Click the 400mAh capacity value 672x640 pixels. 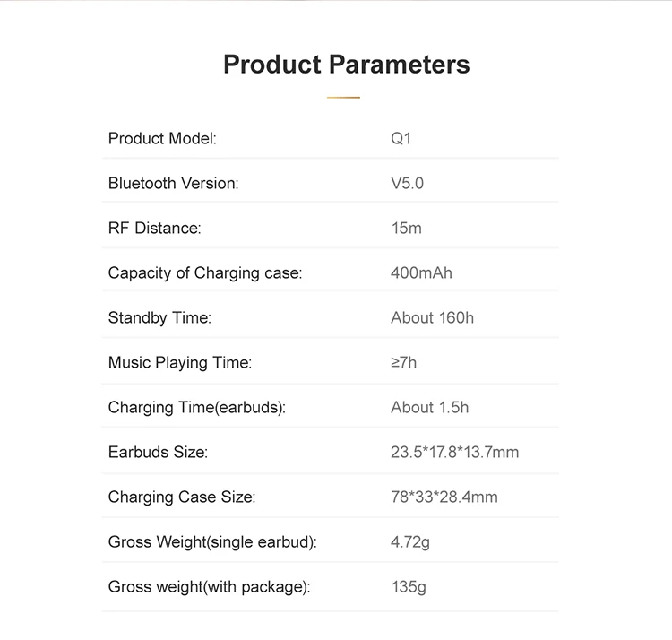point(421,273)
